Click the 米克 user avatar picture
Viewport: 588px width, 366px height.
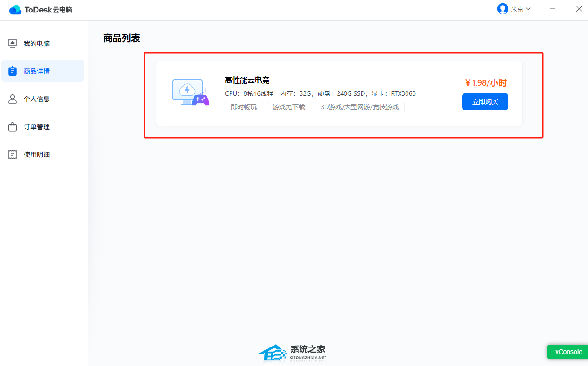point(503,9)
